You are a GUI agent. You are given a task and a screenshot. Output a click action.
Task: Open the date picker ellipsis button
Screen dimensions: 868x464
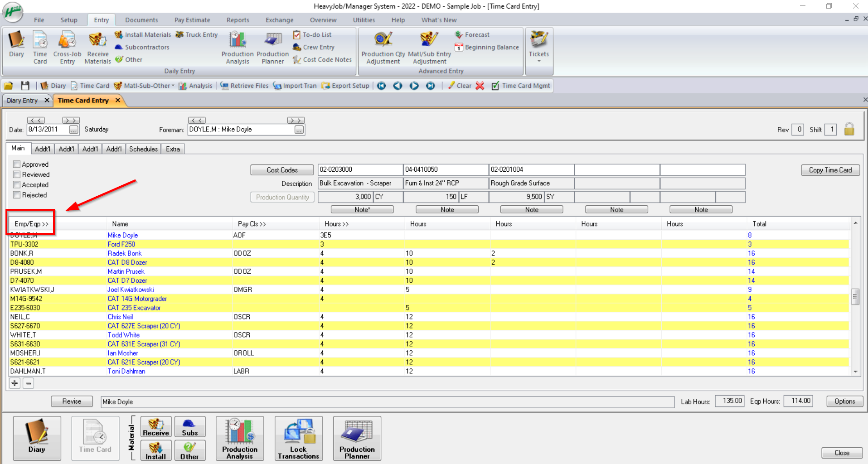(x=73, y=130)
